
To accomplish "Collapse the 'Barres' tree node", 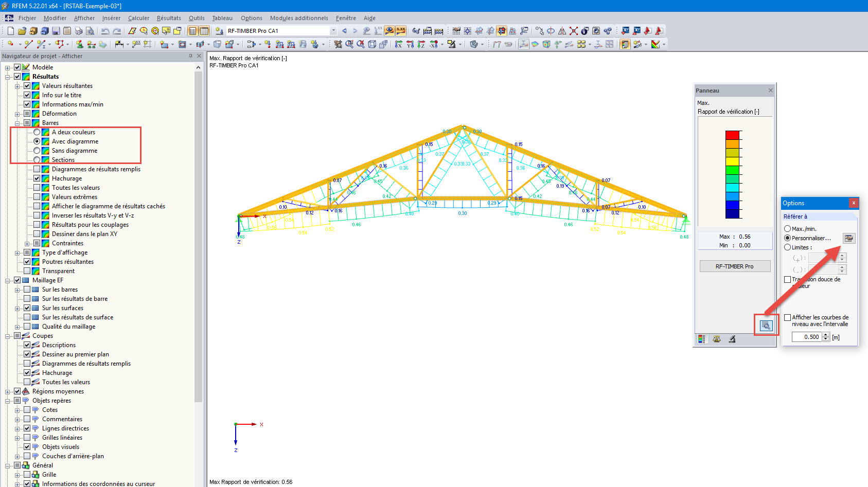I will pyautogui.click(x=17, y=123).
